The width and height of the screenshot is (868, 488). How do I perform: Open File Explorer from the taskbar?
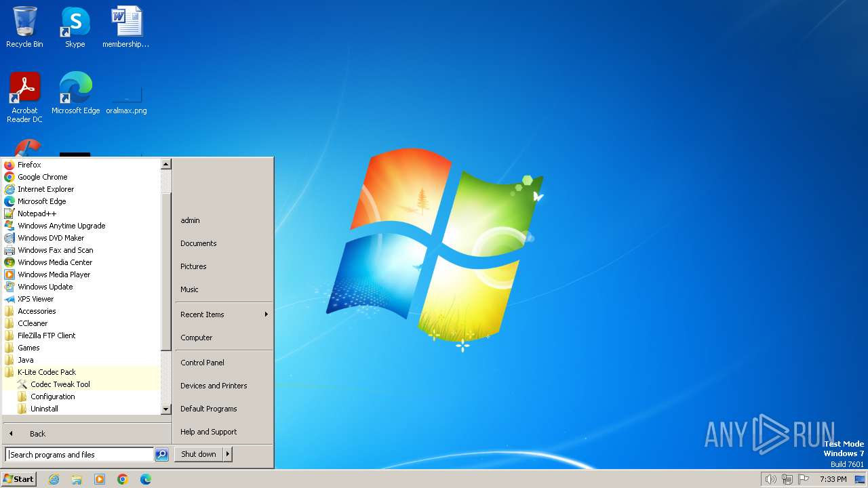tap(77, 479)
